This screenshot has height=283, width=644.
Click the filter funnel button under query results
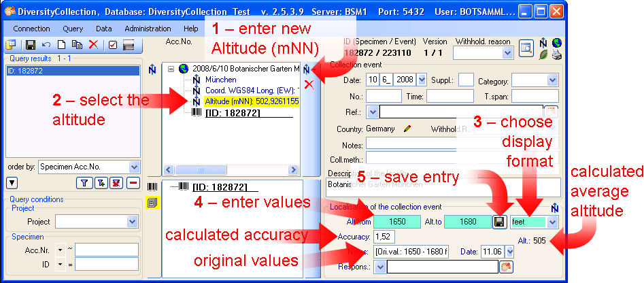85,182
